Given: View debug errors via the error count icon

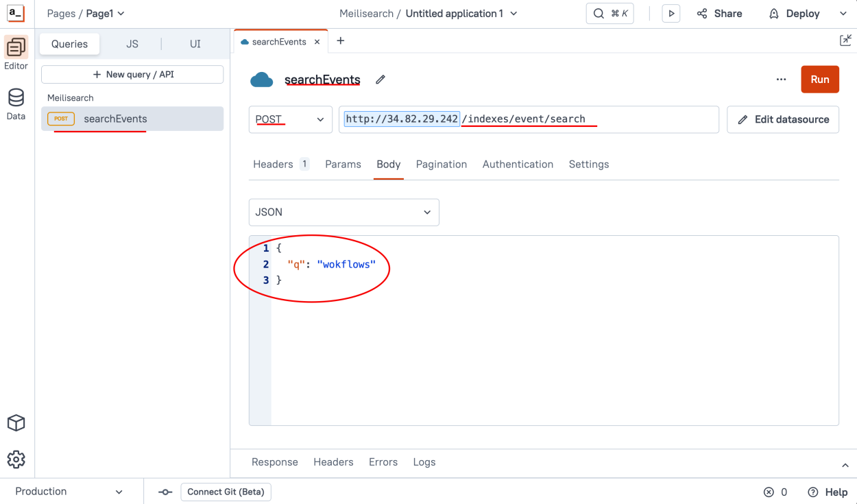Looking at the screenshot, I should coord(775,492).
